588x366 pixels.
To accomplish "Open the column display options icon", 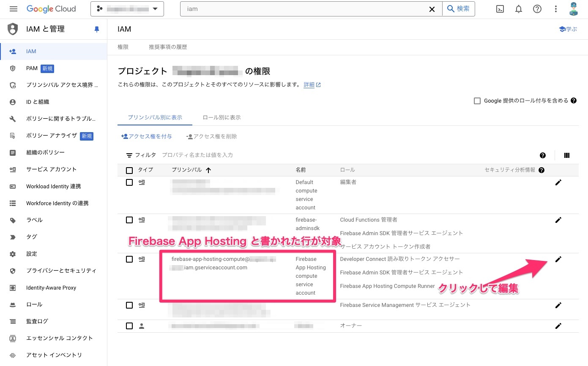I will click(x=567, y=155).
